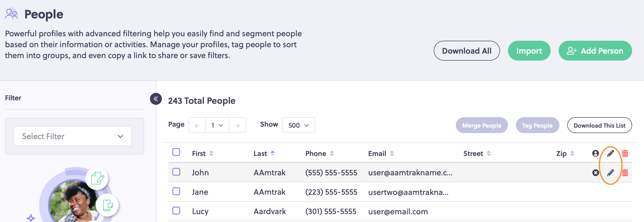Open the Select Filter dropdown

pyautogui.click(x=72, y=136)
